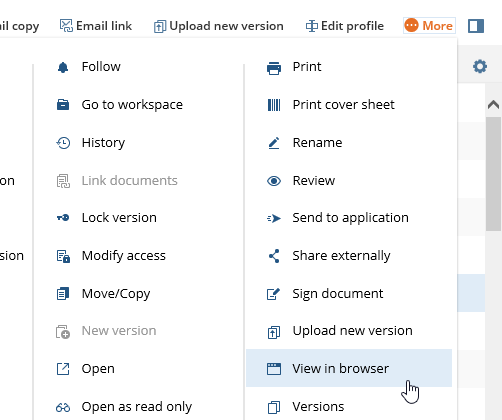The height and width of the screenshot is (420, 502).
Task: Click the scroll up chevron arrow
Action: pyautogui.click(x=493, y=105)
